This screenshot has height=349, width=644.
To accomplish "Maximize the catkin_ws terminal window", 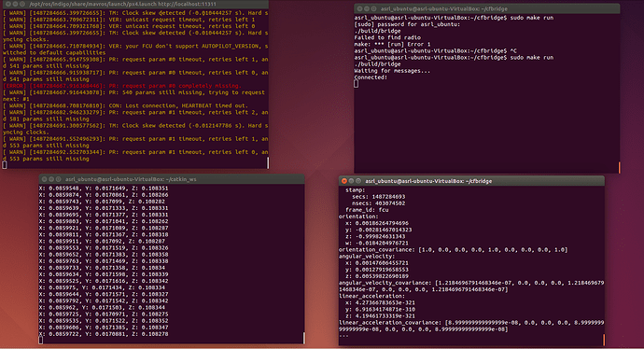I will click(58, 179).
